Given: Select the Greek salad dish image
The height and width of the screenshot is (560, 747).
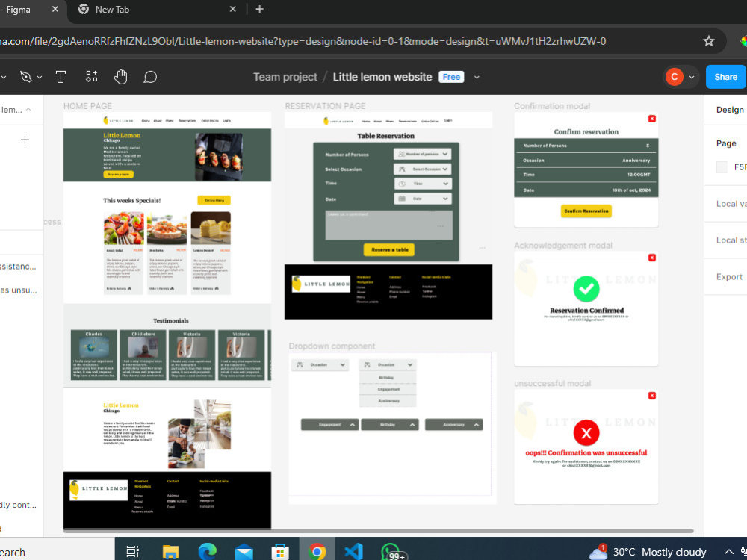Looking at the screenshot, I should [123, 228].
